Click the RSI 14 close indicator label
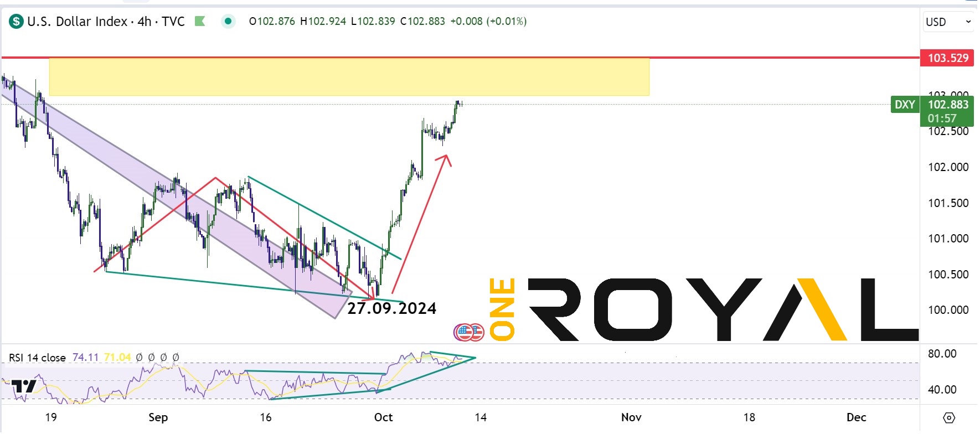 tap(37, 358)
